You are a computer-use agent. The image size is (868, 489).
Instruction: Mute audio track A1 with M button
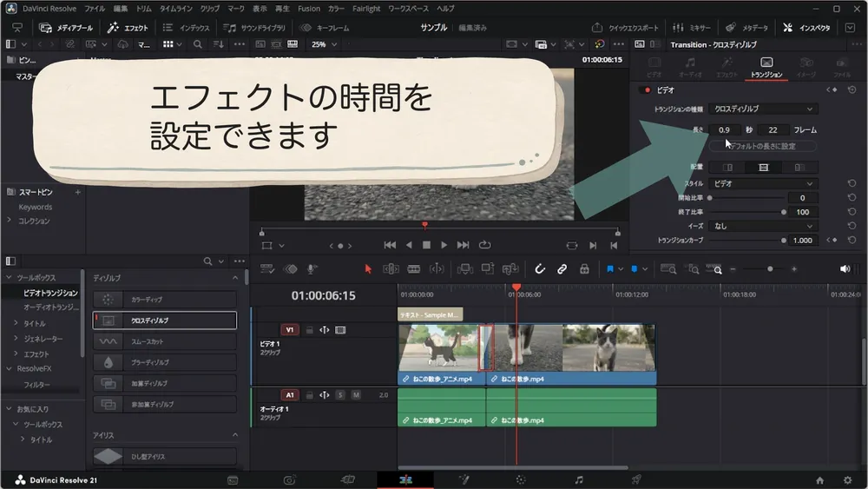coord(356,395)
